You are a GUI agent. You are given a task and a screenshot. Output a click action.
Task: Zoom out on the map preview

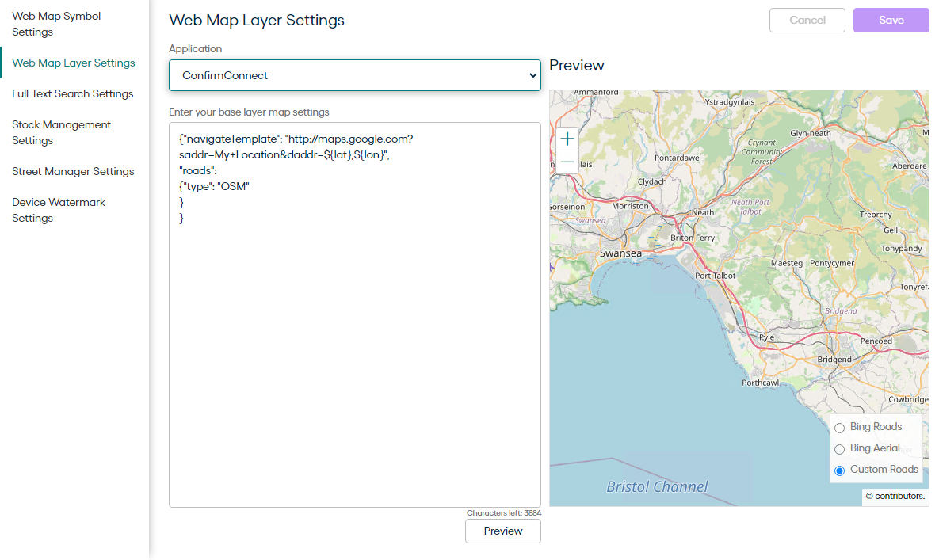[567, 162]
